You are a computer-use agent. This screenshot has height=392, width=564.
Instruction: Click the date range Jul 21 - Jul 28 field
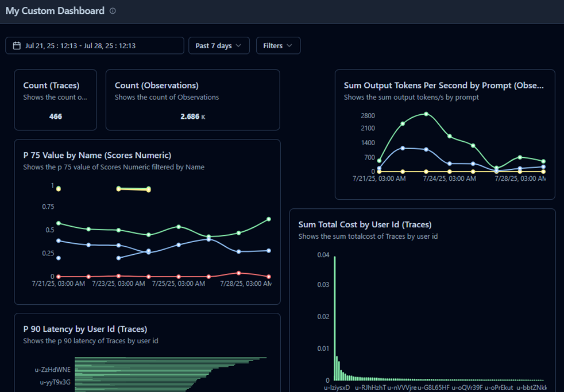[95, 46]
